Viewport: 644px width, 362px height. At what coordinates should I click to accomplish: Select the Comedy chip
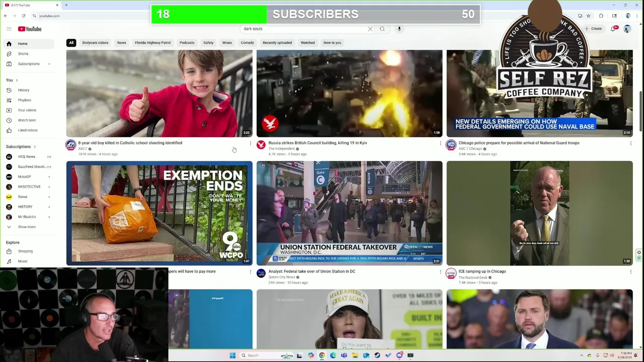coord(247,43)
